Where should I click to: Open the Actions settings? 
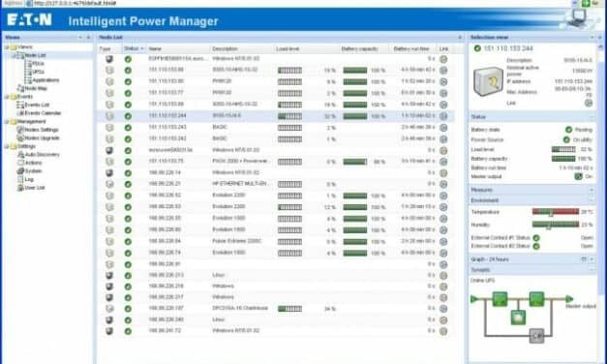(x=33, y=163)
